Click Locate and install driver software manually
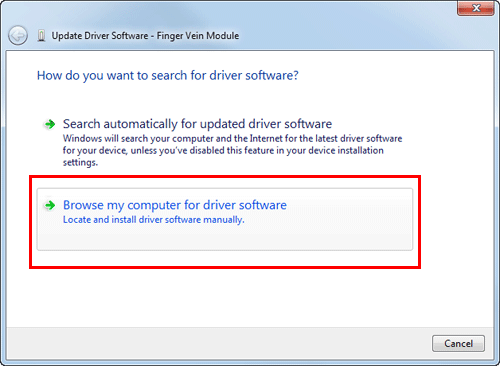 pos(154,220)
